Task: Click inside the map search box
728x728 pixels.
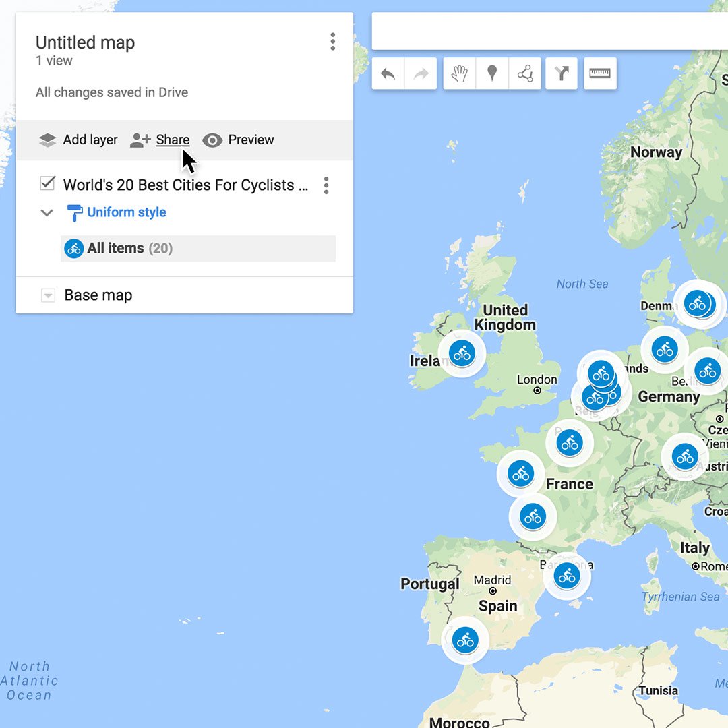Action: click(550, 31)
